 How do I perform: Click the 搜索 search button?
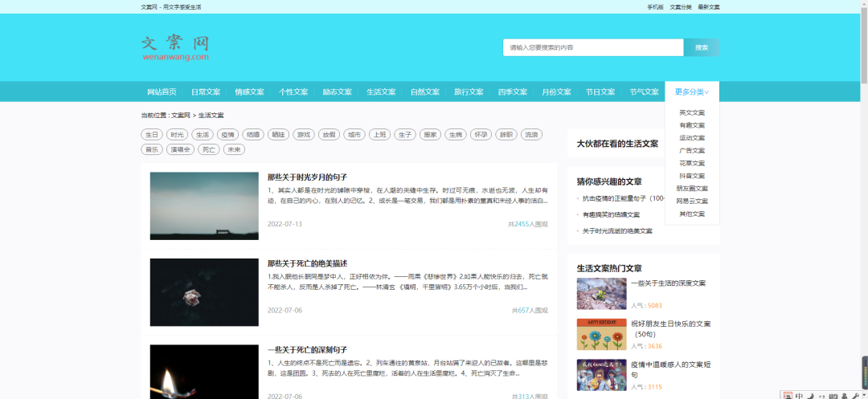702,47
